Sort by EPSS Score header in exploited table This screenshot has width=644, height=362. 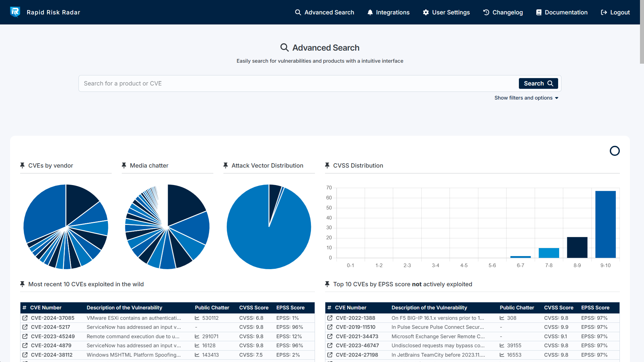tap(290, 308)
